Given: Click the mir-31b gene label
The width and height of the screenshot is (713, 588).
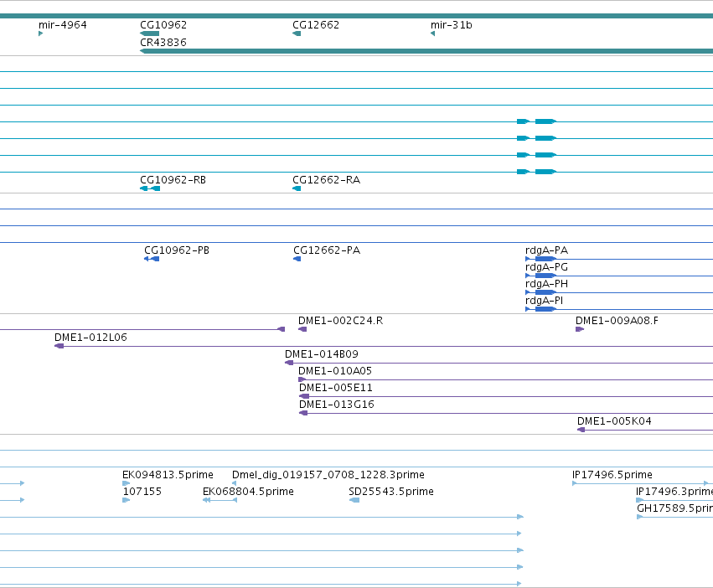Looking at the screenshot, I should (x=451, y=25).
